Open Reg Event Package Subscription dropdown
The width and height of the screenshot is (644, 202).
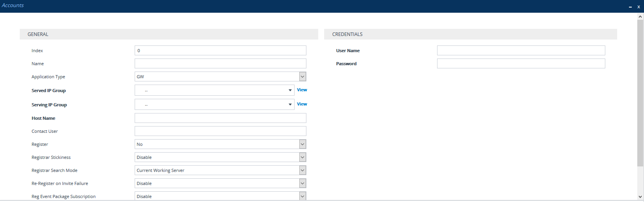pos(302,196)
